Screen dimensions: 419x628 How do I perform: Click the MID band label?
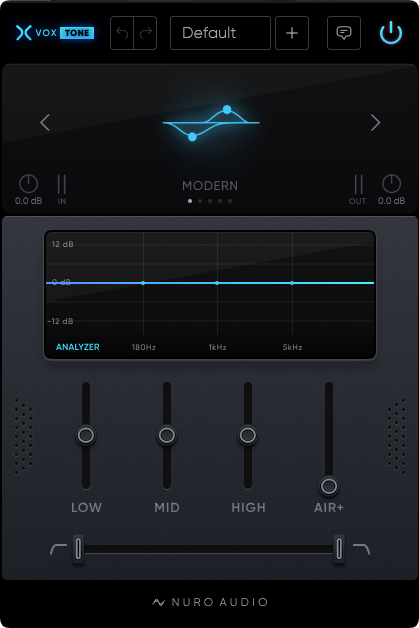click(x=167, y=507)
